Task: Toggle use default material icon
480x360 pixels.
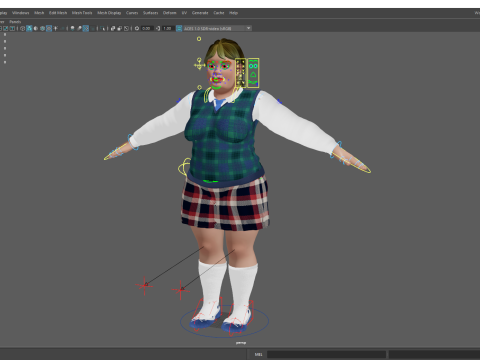Action: point(36,28)
